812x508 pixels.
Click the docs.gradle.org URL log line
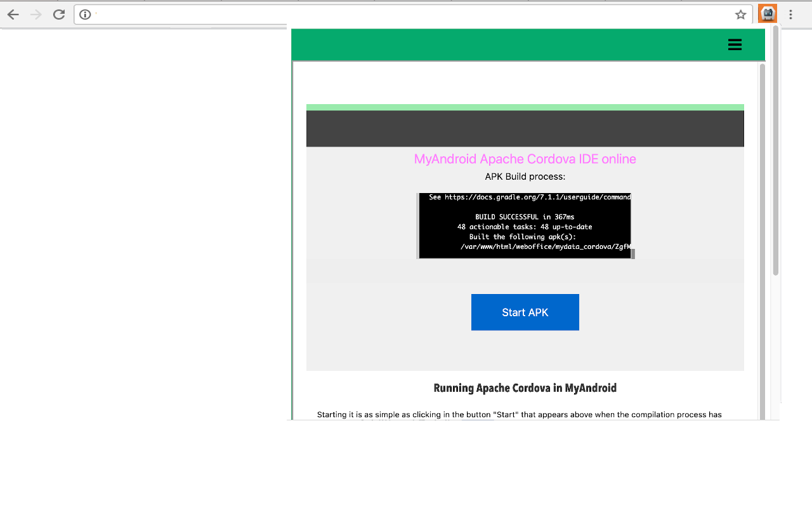click(x=530, y=197)
